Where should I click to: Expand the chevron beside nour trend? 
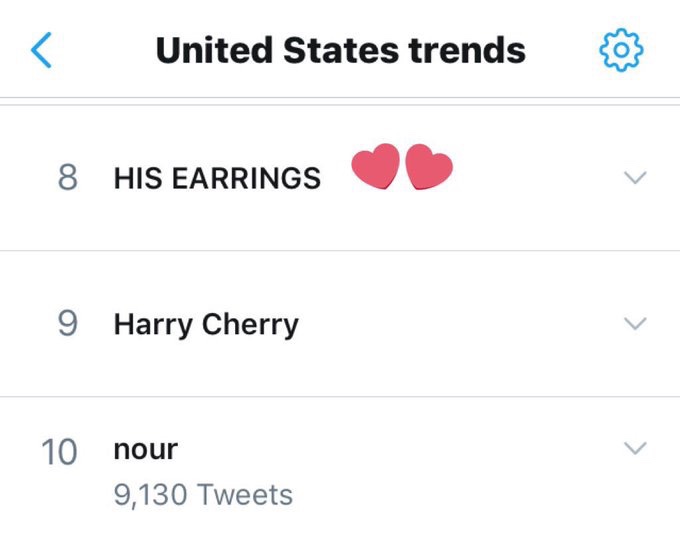[x=635, y=449]
